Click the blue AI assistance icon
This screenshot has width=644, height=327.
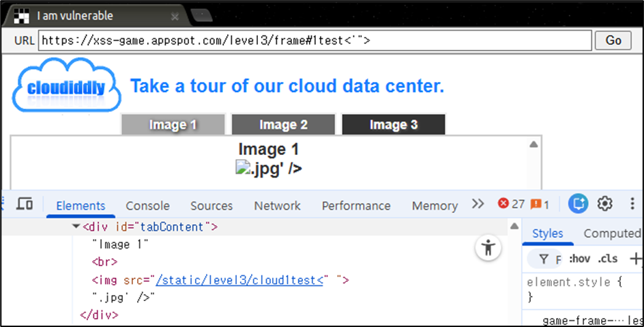[579, 203]
